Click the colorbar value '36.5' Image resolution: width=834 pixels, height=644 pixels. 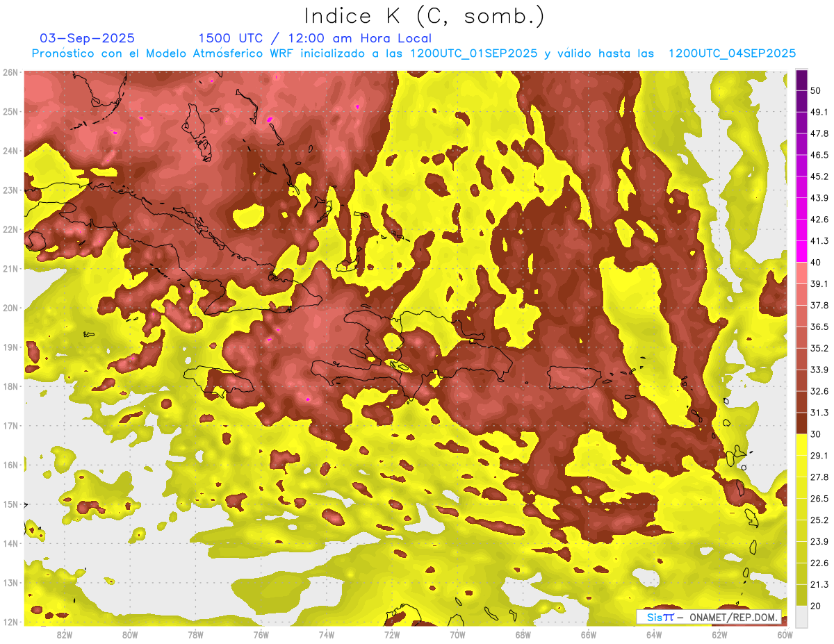click(x=819, y=327)
